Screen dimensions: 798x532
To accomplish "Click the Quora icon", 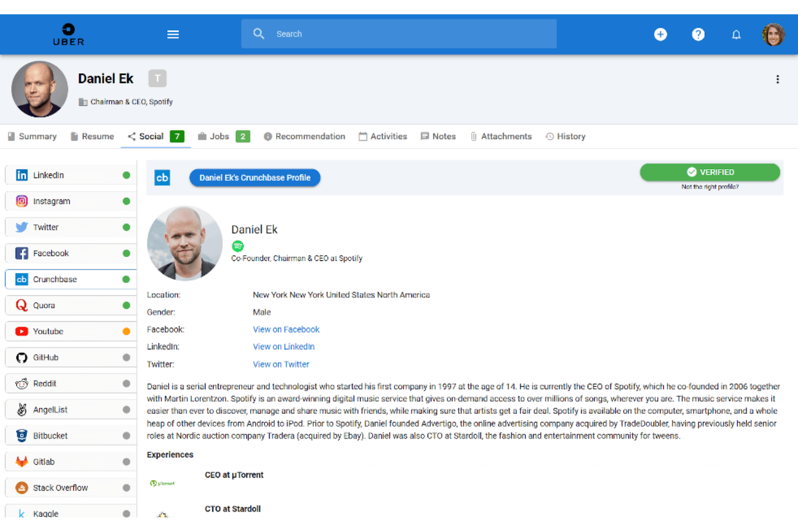I will click(x=22, y=305).
